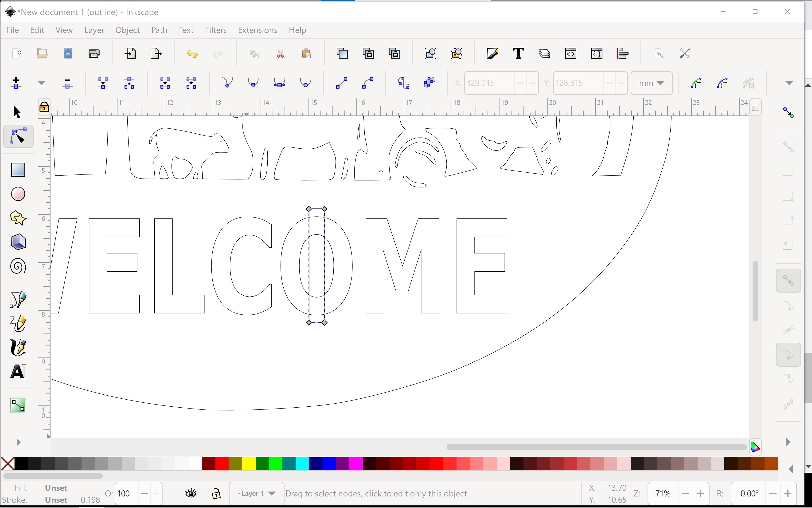Viewport: 812px width, 508px height.
Task: Open an existing file
Action: coord(42,53)
